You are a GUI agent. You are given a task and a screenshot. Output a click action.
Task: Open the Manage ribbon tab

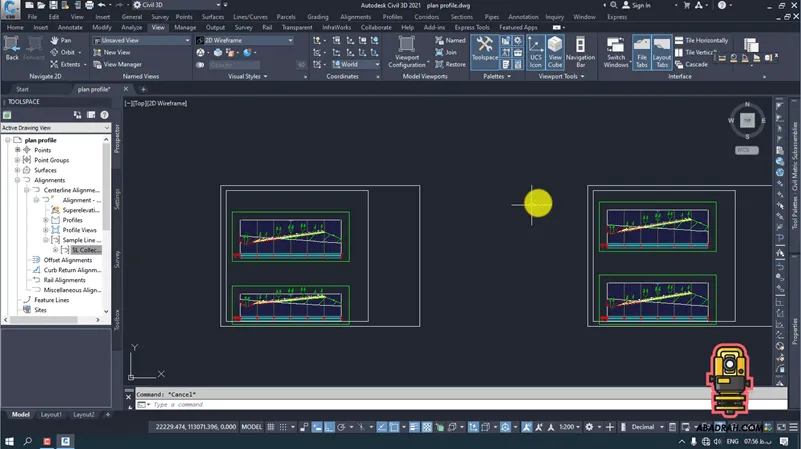coord(185,28)
